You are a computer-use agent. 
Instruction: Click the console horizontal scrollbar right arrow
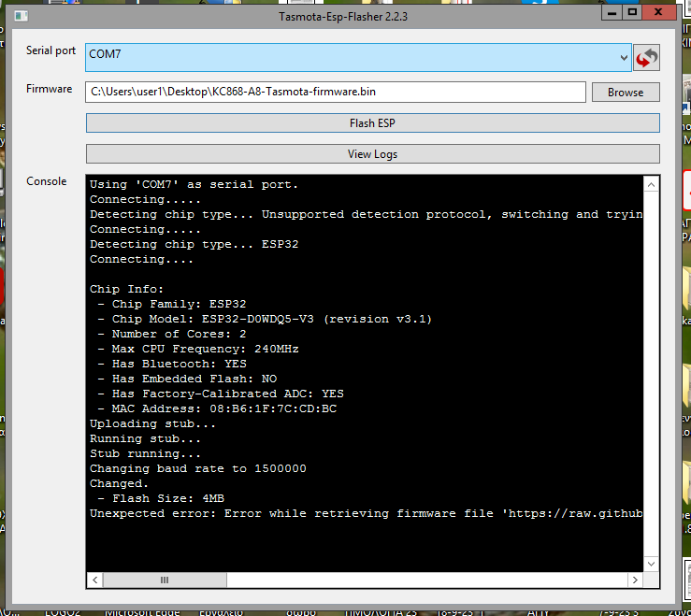[636, 580]
